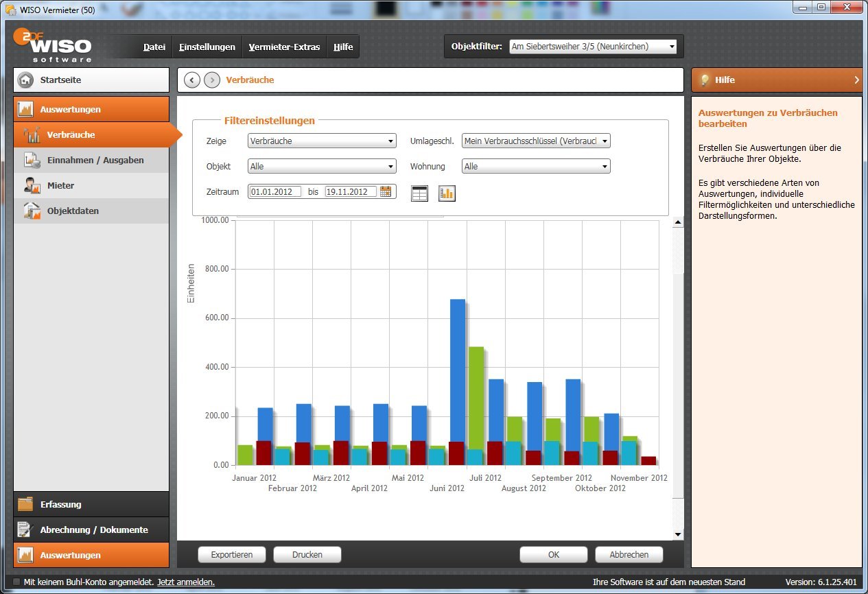Image resolution: width=868 pixels, height=594 pixels.
Task: Click the tall green Juli 2012 bar
Action: (x=476, y=398)
